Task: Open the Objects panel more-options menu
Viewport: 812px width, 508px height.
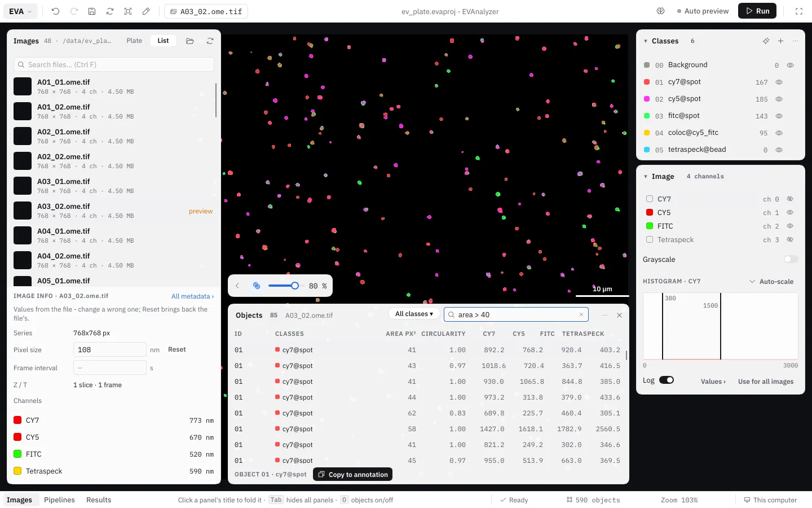Action: (x=604, y=315)
